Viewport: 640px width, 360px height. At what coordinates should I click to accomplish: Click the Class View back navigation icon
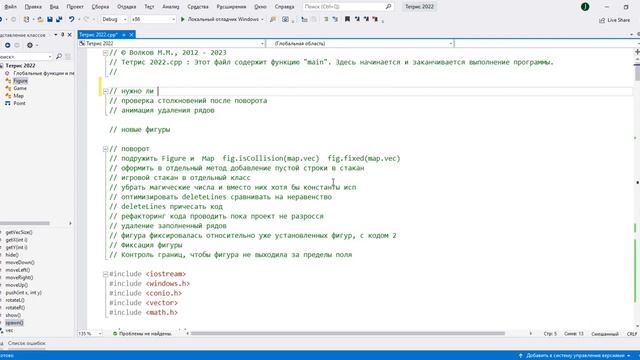[x=7, y=45]
